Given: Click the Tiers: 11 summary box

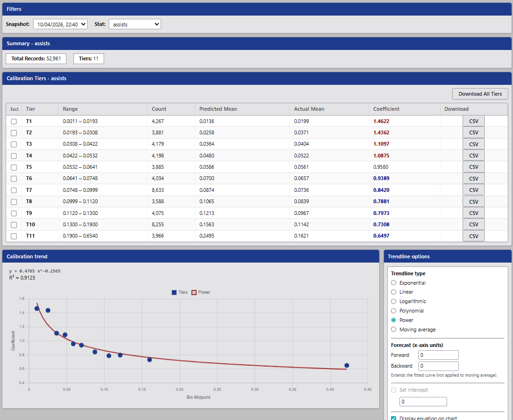Looking at the screenshot, I should [89, 58].
